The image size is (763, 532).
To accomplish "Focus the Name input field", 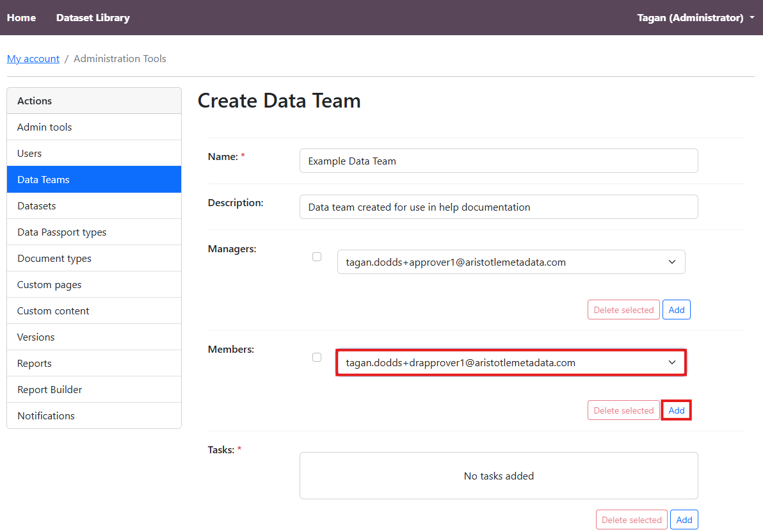I will 498,161.
